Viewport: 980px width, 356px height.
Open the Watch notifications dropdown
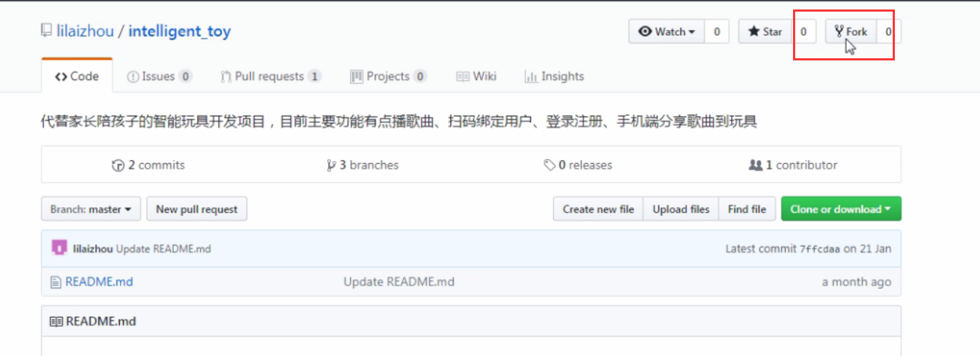coord(666,31)
